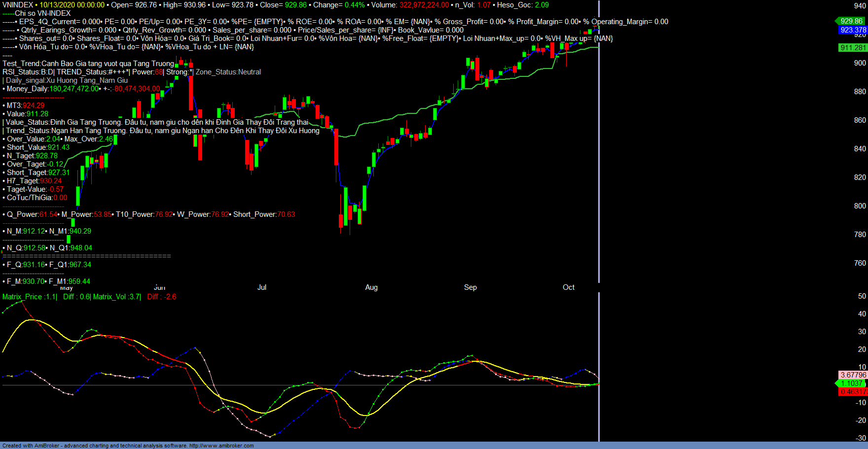Click the VNINDEX ticker symbol in title

point(18,5)
